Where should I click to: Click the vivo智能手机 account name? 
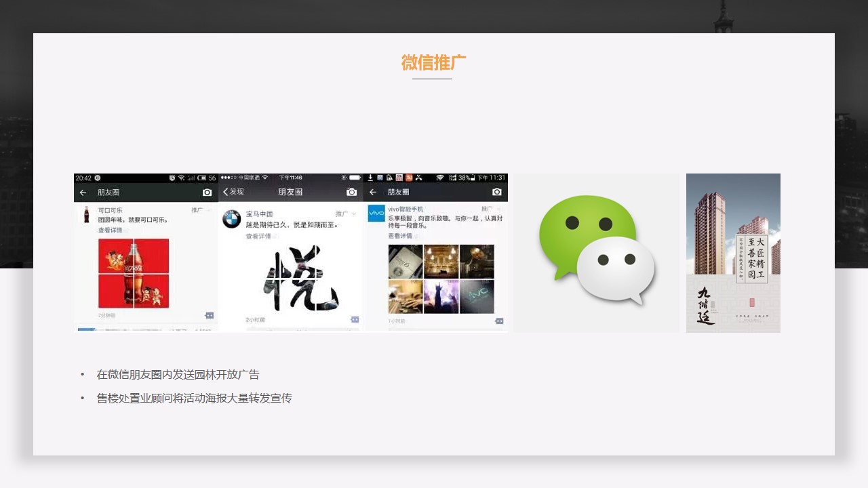406,209
